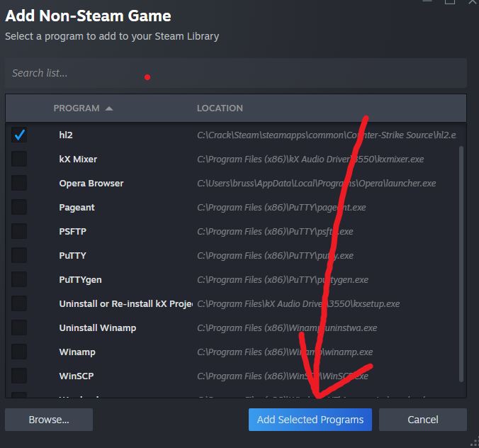Click the program list vertical scrollbar
The height and width of the screenshot is (448, 479).
coord(463,262)
